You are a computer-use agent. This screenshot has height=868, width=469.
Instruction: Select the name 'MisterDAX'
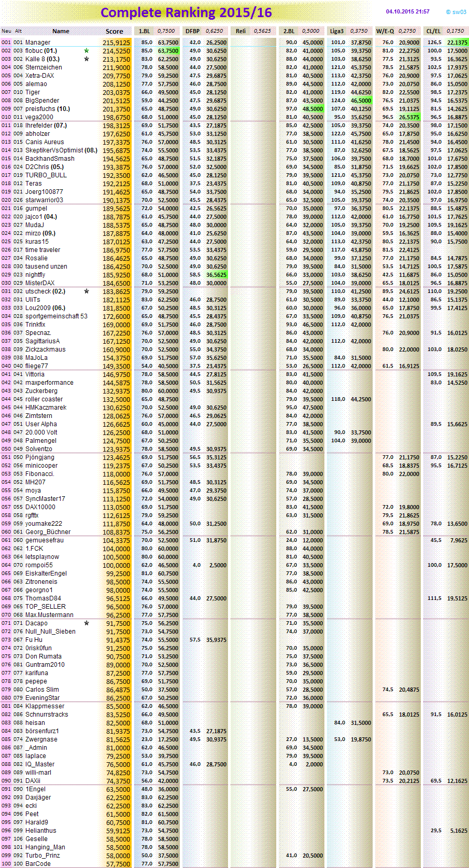40,283
